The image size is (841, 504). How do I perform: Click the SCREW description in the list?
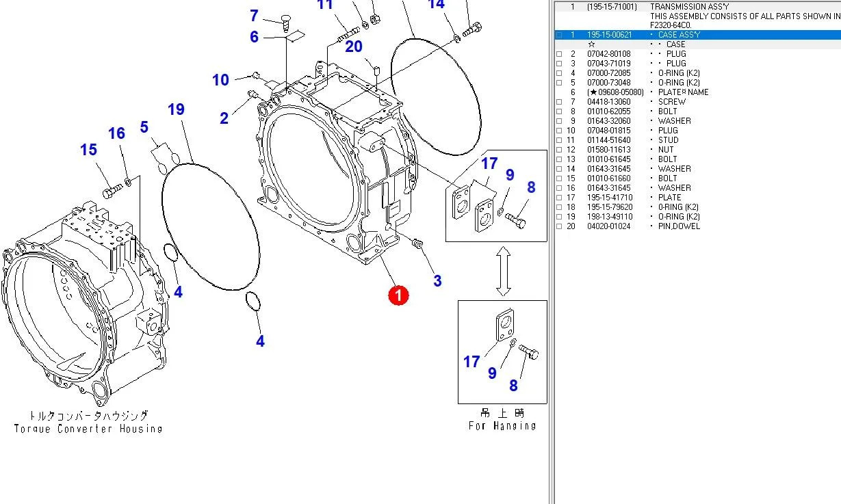[x=672, y=102]
